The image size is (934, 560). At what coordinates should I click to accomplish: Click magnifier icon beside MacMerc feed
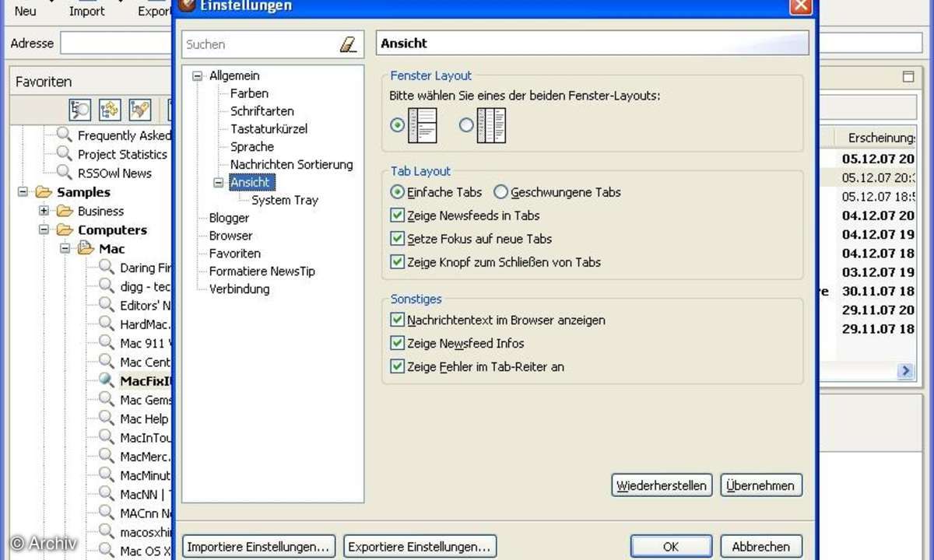(107, 457)
